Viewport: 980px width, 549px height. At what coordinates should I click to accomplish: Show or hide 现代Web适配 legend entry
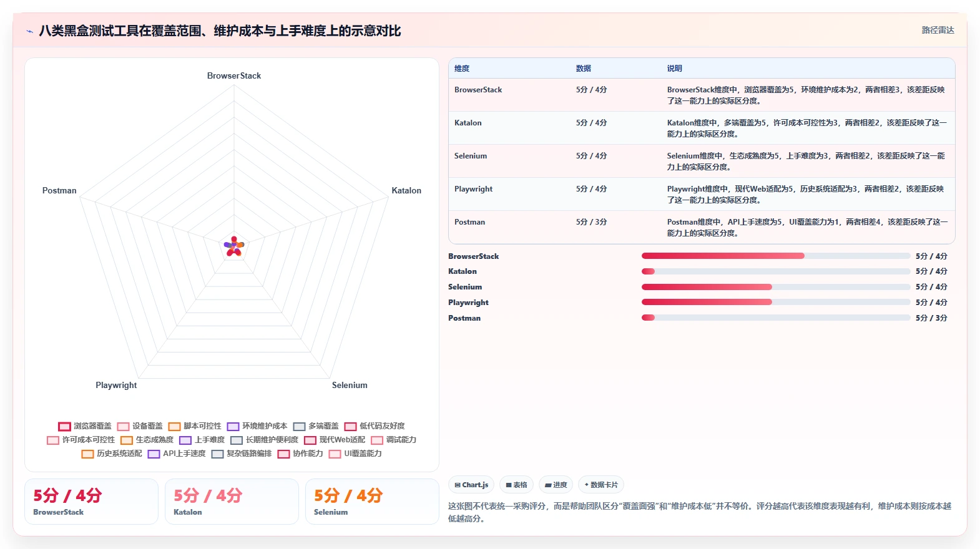tap(335, 440)
